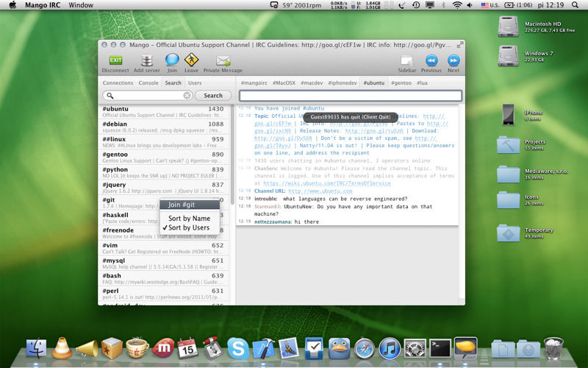Switch to the #mangoirc channel tab
Screen dimensions: 588x368
tap(254, 83)
